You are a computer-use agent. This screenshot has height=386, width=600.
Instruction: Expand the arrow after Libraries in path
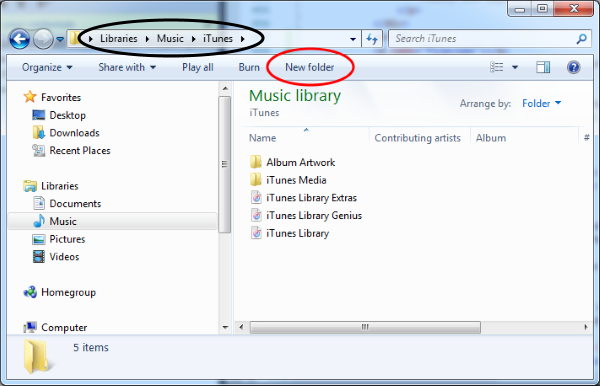pyautogui.click(x=147, y=39)
